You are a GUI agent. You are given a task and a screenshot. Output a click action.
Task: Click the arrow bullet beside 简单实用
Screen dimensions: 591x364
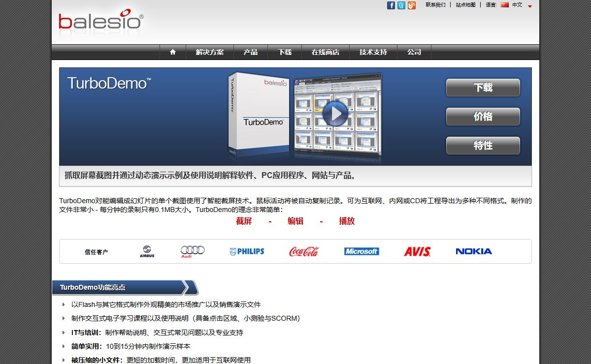click(64, 346)
